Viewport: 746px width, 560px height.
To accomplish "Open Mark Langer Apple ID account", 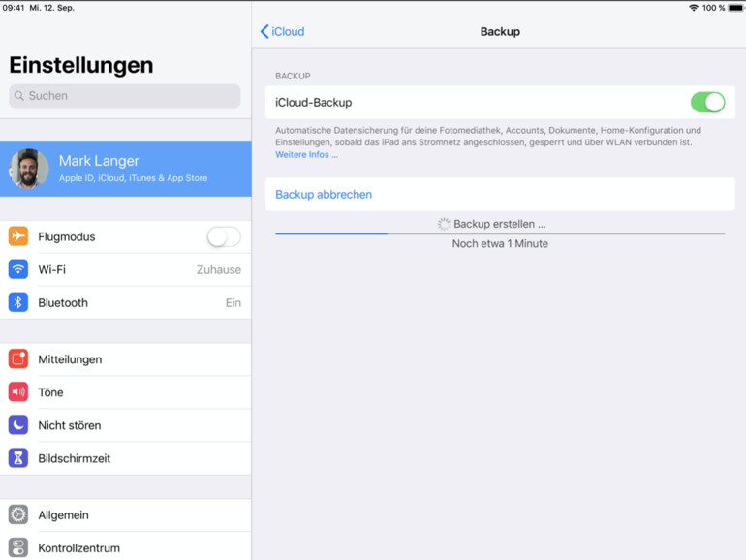I will (126, 169).
